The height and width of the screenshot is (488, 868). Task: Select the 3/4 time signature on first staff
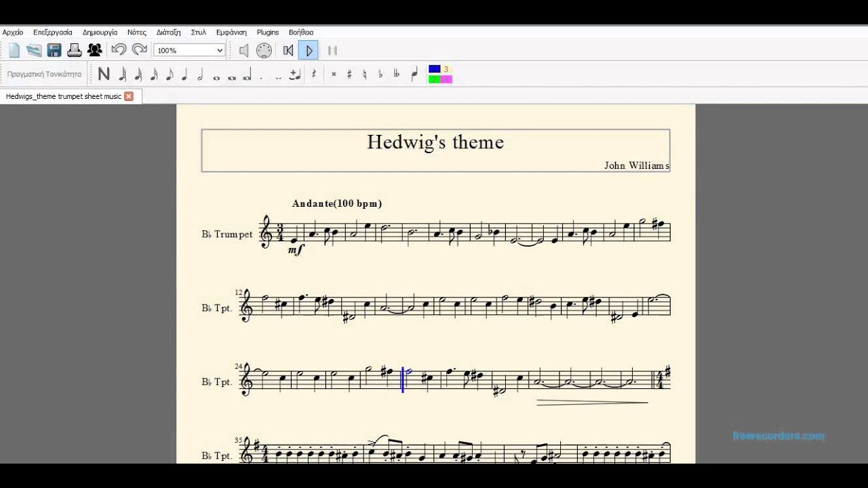(x=279, y=234)
